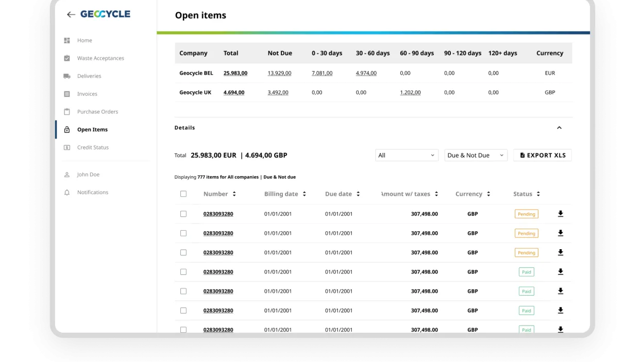Collapse the Details section chevron
This screenshot has width=644, height=362.
pos(559,128)
